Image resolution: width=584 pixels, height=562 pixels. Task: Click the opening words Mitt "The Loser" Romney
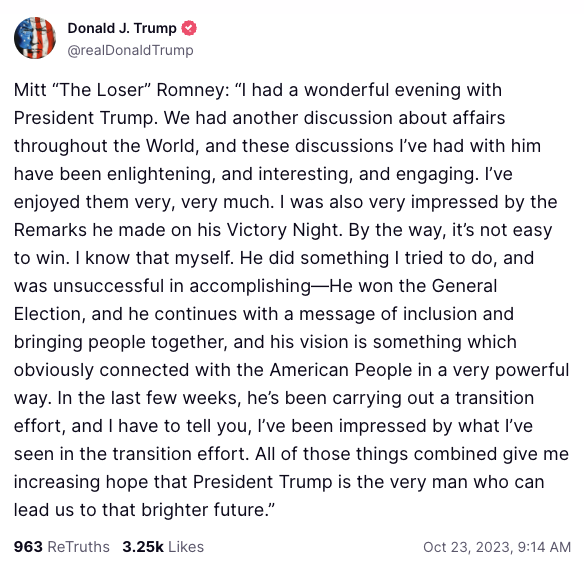119,90
